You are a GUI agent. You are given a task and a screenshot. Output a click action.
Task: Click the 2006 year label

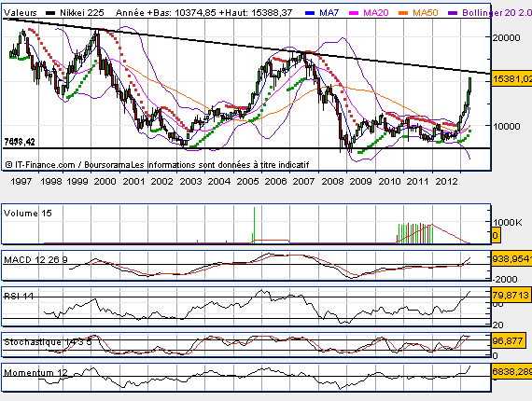pos(275,181)
